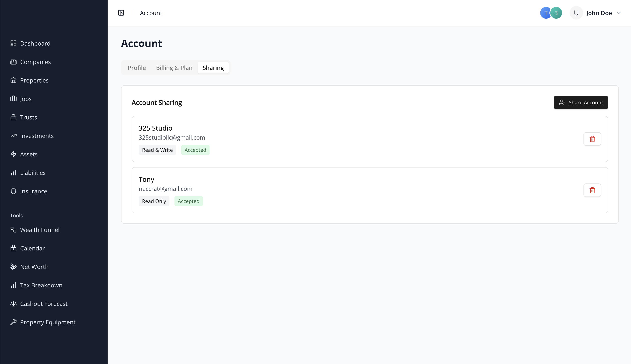Collapse the sidebar panel toggle icon

click(x=121, y=13)
